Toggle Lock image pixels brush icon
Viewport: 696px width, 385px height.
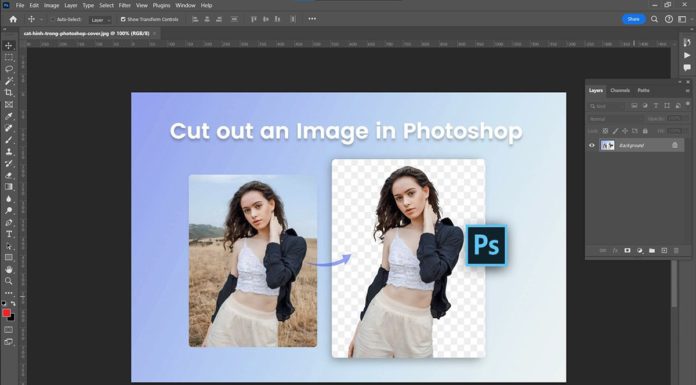point(615,131)
